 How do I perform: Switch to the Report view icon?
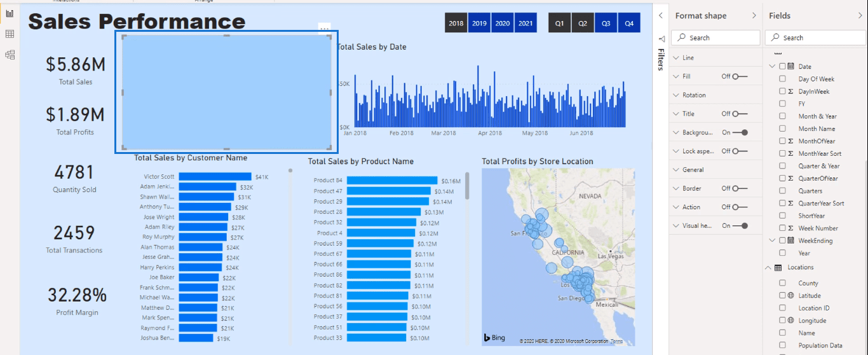10,13
